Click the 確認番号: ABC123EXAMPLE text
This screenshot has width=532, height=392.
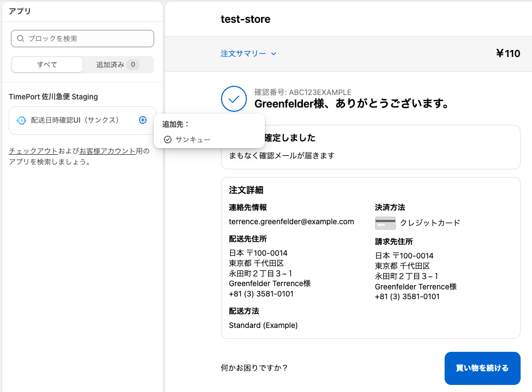coord(303,92)
